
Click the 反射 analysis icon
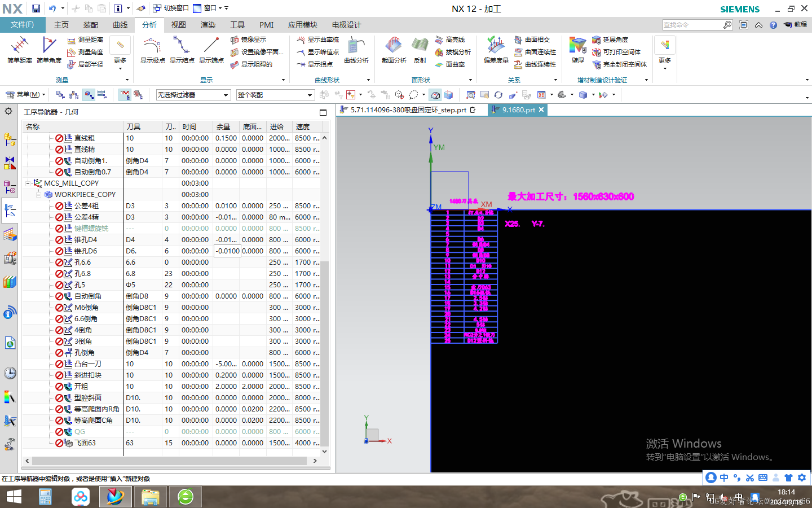[x=420, y=50]
